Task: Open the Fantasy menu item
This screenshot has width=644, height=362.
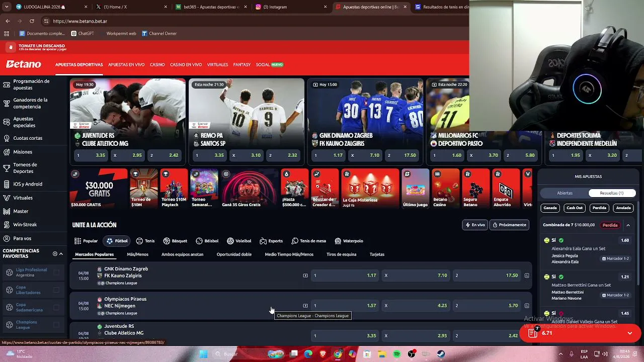Action: click(242, 65)
